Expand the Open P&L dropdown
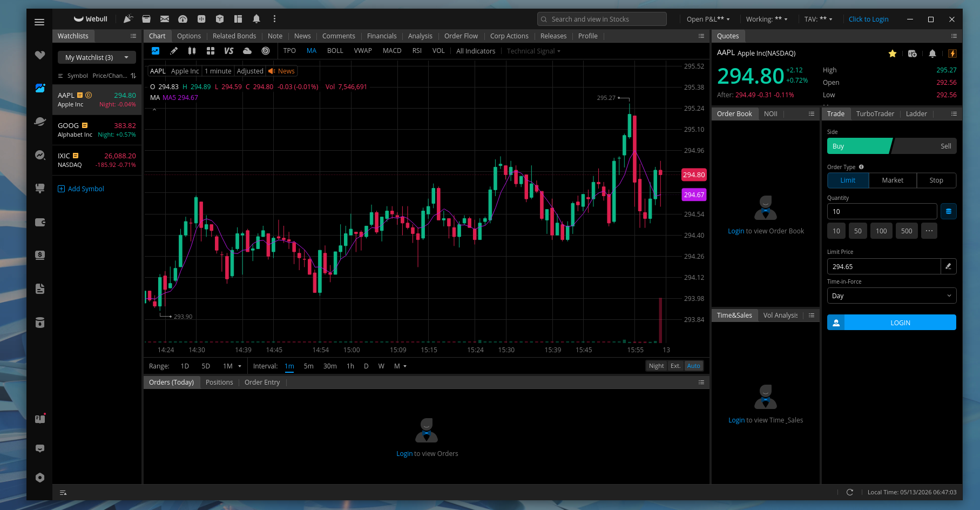The width and height of the screenshot is (980, 510). click(x=708, y=19)
